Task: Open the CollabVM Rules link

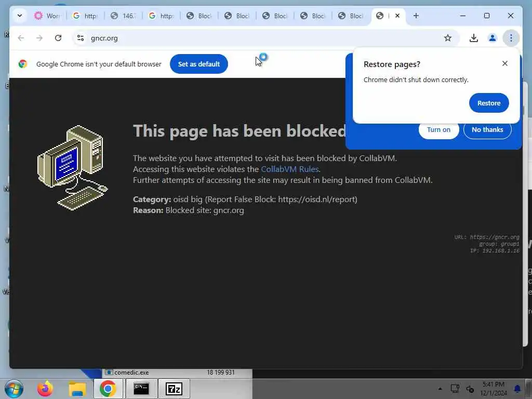Action: point(290,169)
